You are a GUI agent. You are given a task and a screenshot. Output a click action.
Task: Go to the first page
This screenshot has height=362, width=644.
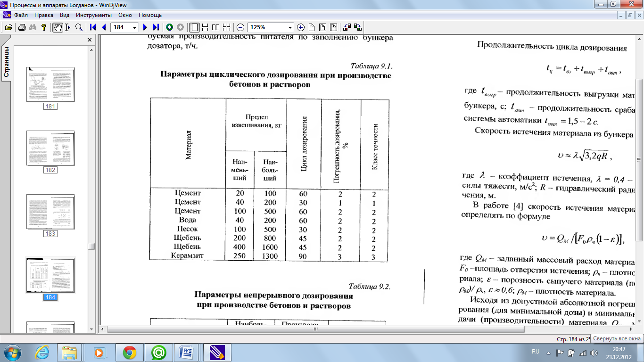click(93, 27)
